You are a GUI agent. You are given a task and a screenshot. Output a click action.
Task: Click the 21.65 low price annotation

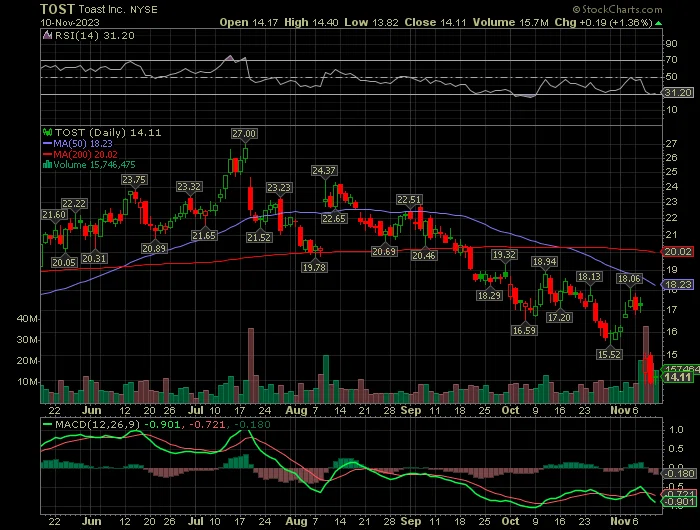pyautogui.click(x=204, y=235)
